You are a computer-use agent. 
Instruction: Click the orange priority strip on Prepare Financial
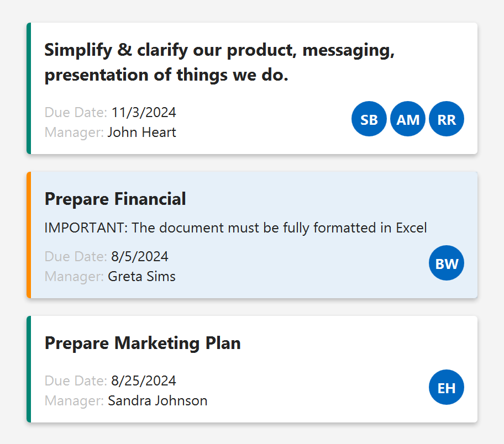(29, 235)
